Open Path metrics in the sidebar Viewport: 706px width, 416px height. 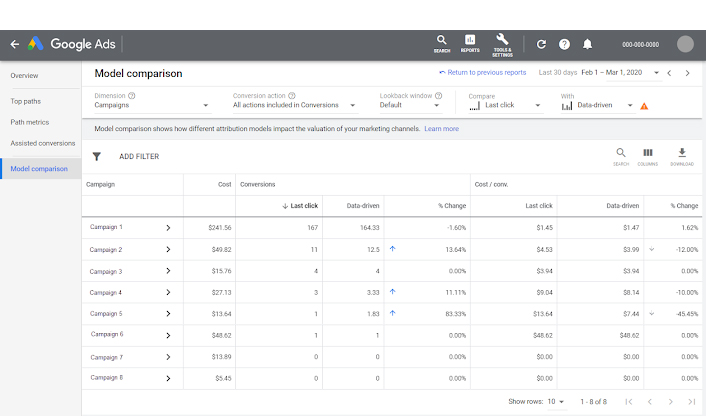[30, 122]
